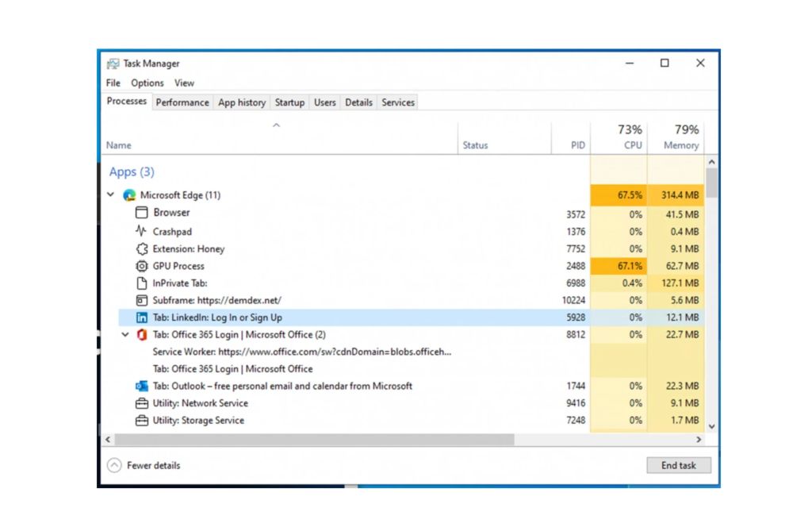Click the Outlook tab process icon

click(x=142, y=387)
